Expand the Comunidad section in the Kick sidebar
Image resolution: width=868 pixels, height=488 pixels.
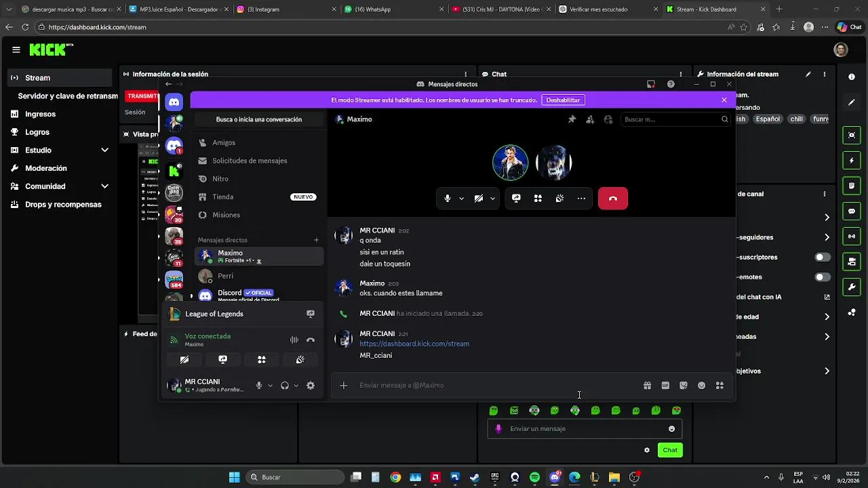(104, 186)
